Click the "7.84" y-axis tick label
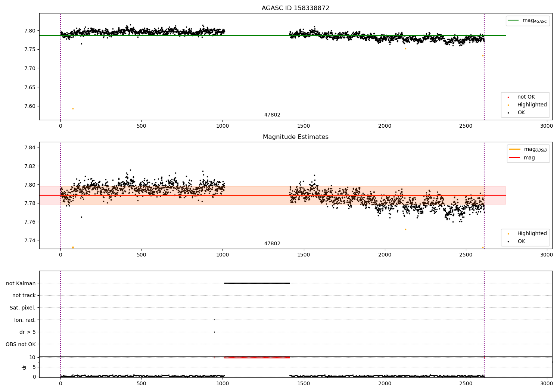The width and height of the screenshot is (560, 392). [30, 147]
